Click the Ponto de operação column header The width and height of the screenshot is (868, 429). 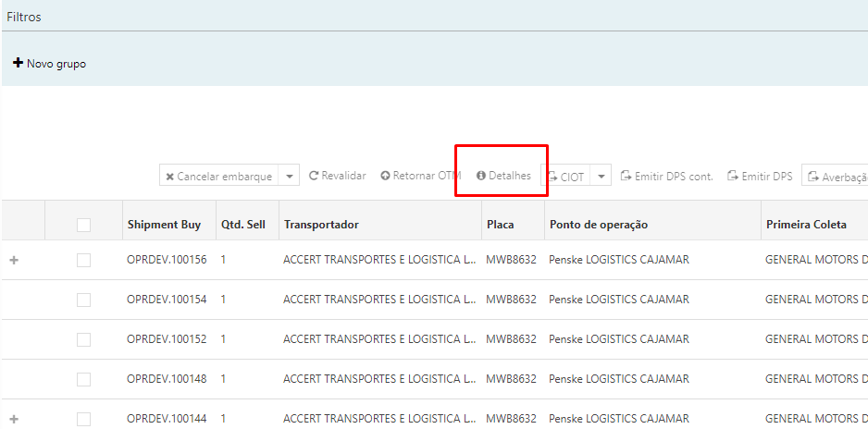coord(598,225)
